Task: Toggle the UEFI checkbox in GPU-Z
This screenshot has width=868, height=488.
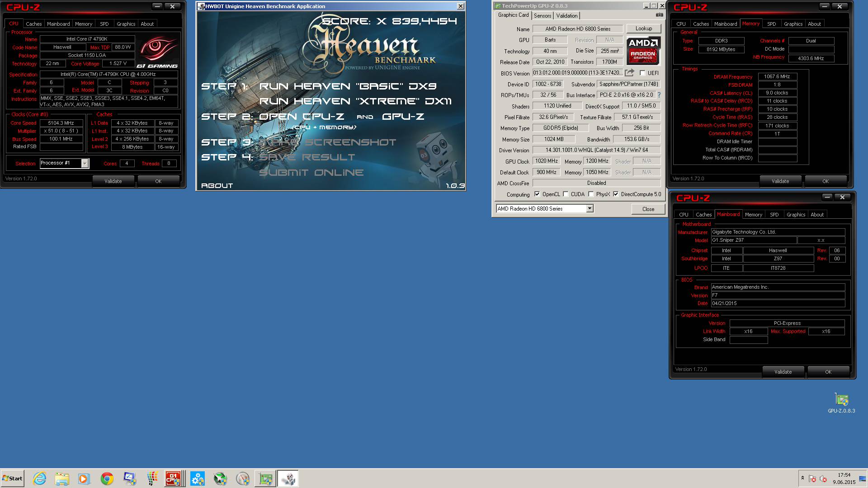Action: (x=642, y=73)
